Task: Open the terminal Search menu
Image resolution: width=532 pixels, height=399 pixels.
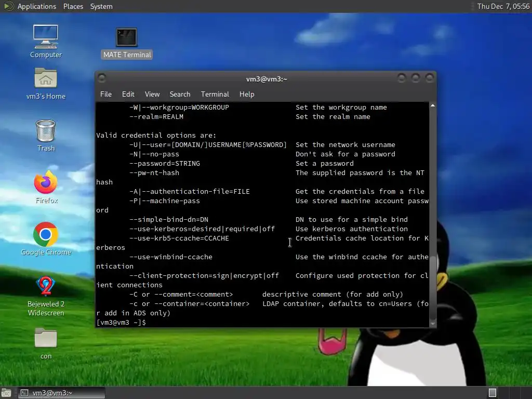Action: click(x=180, y=95)
